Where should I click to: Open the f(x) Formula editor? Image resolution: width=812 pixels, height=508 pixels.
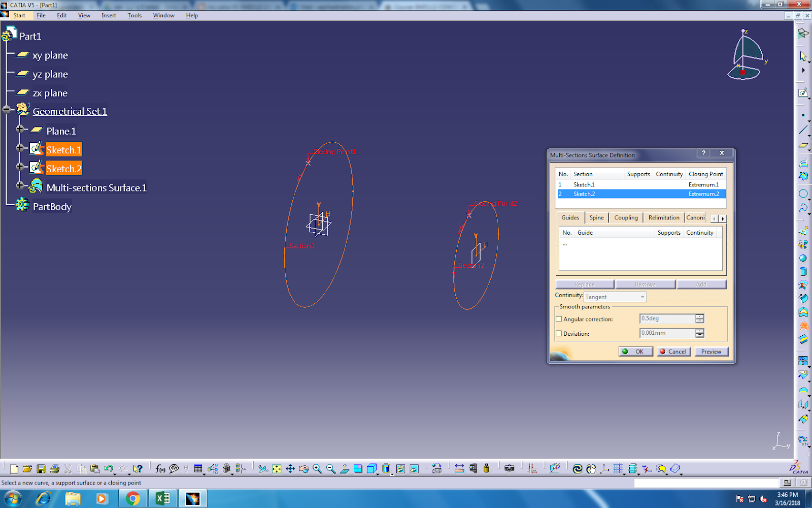pos(160,468)
